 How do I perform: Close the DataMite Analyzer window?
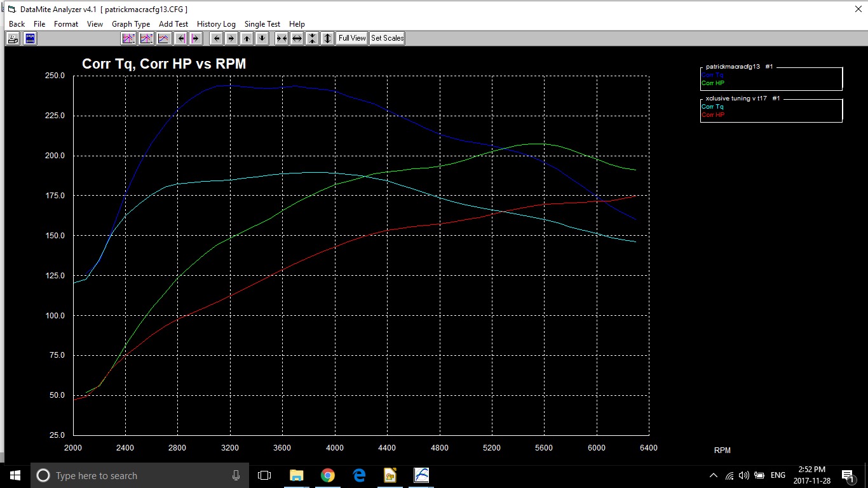click(858, 9)
